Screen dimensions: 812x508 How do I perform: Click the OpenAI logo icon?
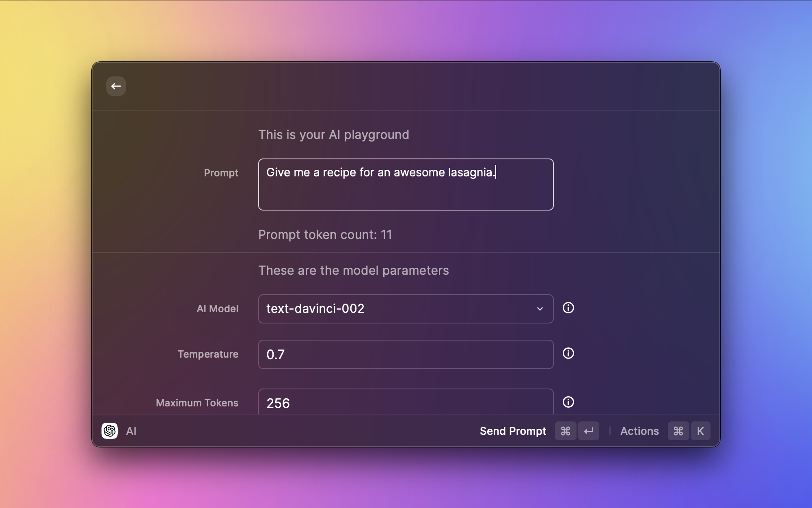click(110, 431)
